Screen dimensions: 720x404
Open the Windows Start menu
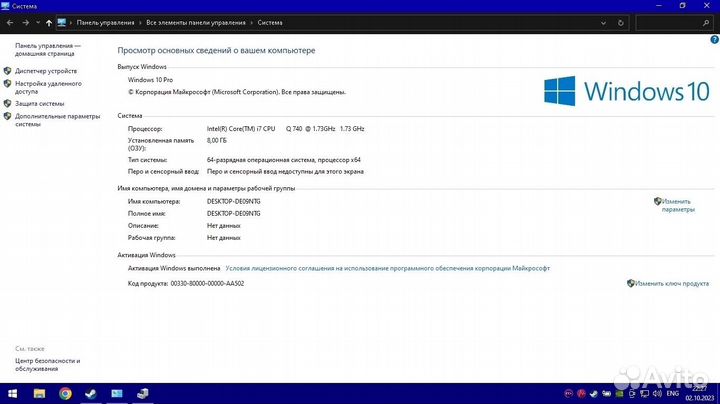point(13,393)
